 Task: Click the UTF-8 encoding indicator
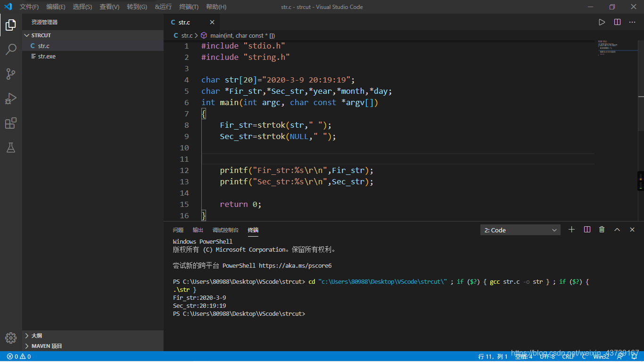click(547, 357)
